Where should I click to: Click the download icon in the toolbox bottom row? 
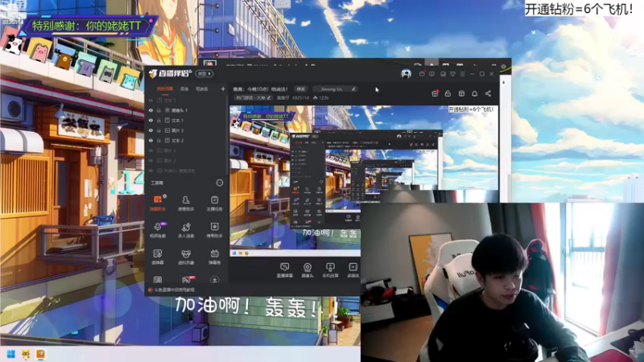pyautogui.click(x=214, y=279)
